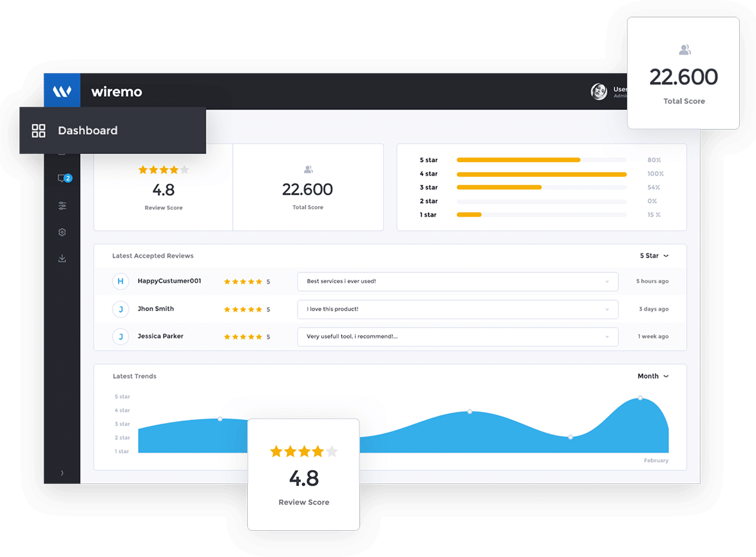Click HappyCustumer001 avatar circle
Screen dimensions: 756x557
(x=120, y=281)
